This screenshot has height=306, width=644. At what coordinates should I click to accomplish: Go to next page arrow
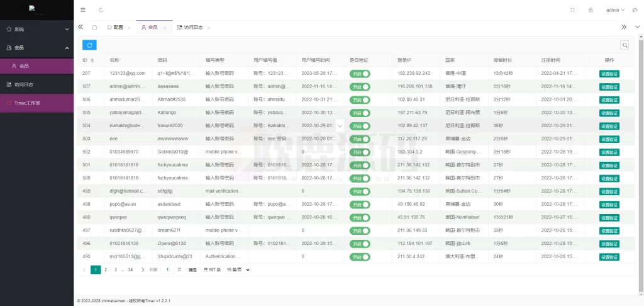[143, 270]
